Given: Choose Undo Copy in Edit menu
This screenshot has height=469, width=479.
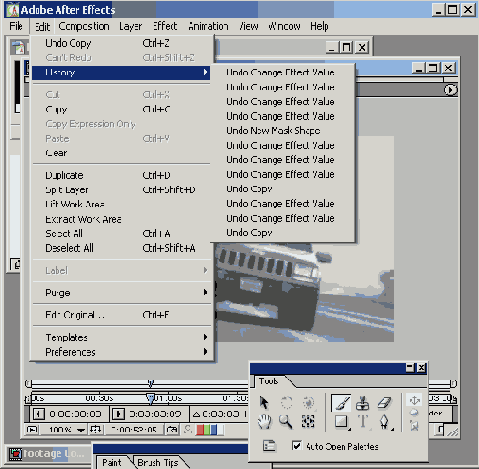Looking at the screenshot, I should click(x=121, y=43).
